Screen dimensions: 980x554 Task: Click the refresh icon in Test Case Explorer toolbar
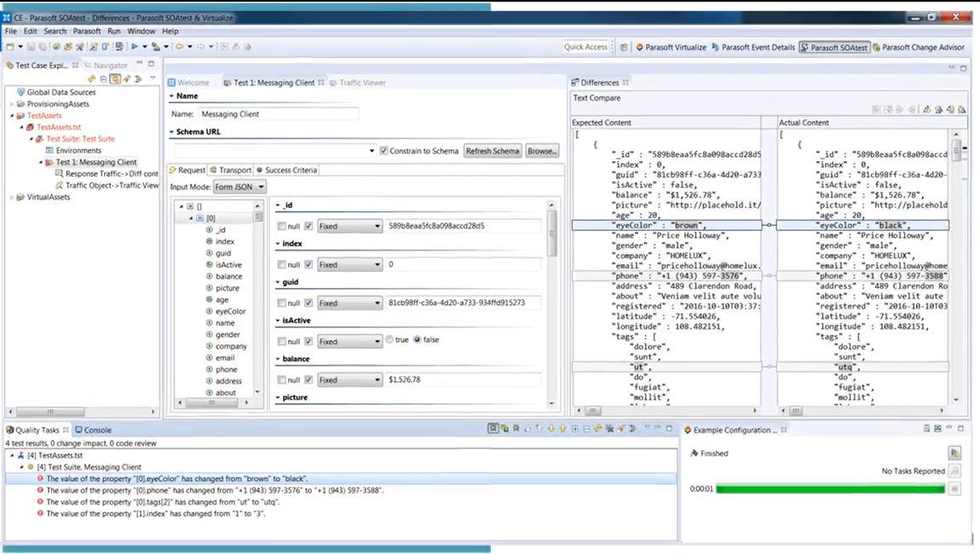(x=92, y=78)
